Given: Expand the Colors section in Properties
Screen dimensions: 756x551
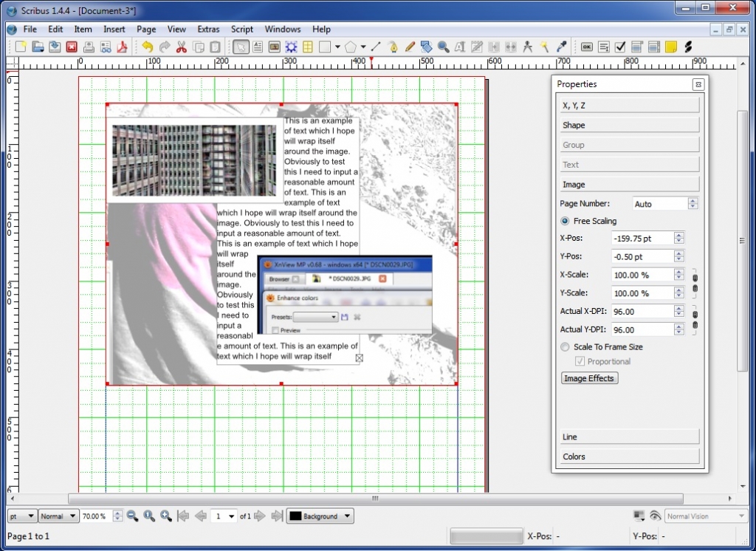Looking at the screenshot, I should (x=628, y=456).
